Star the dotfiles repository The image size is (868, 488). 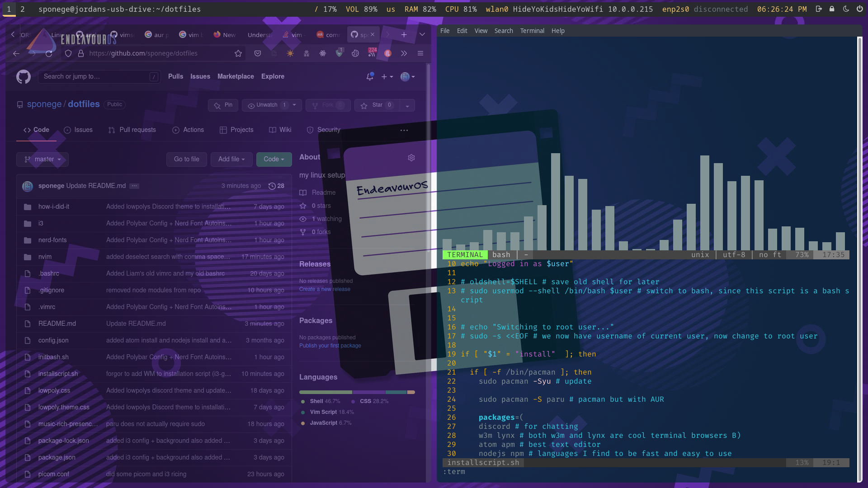click(x=377, y=105)
